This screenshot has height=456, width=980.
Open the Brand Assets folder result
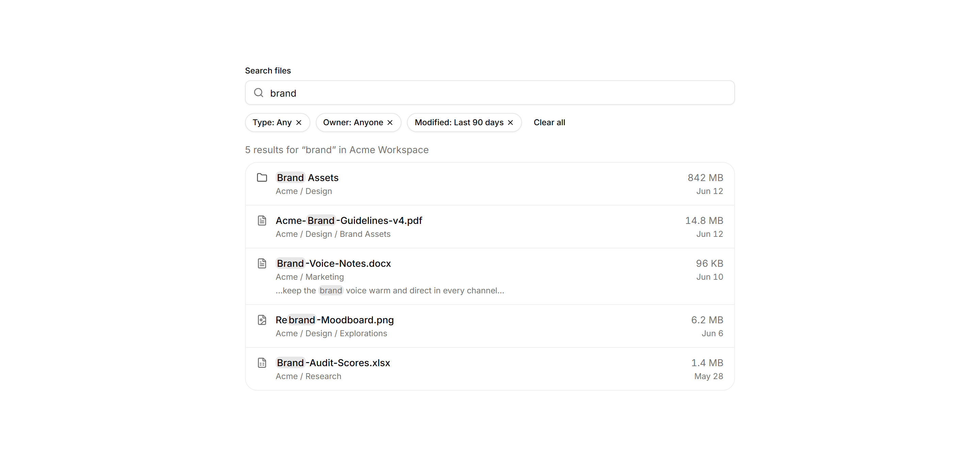coord(490,184)
